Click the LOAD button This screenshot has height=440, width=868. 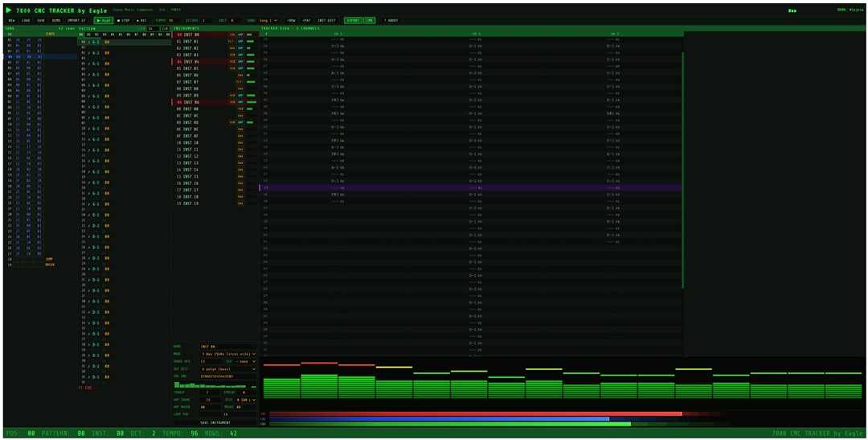(x=26, y=20)
